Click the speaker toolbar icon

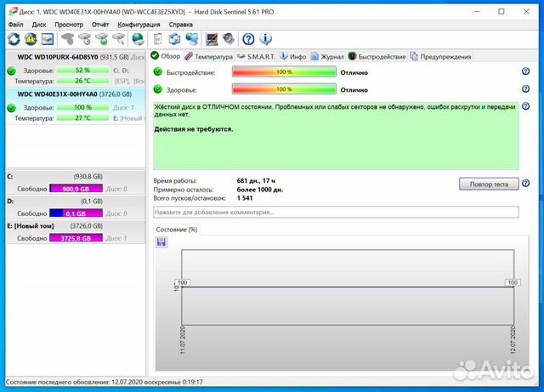coord(229,39)
